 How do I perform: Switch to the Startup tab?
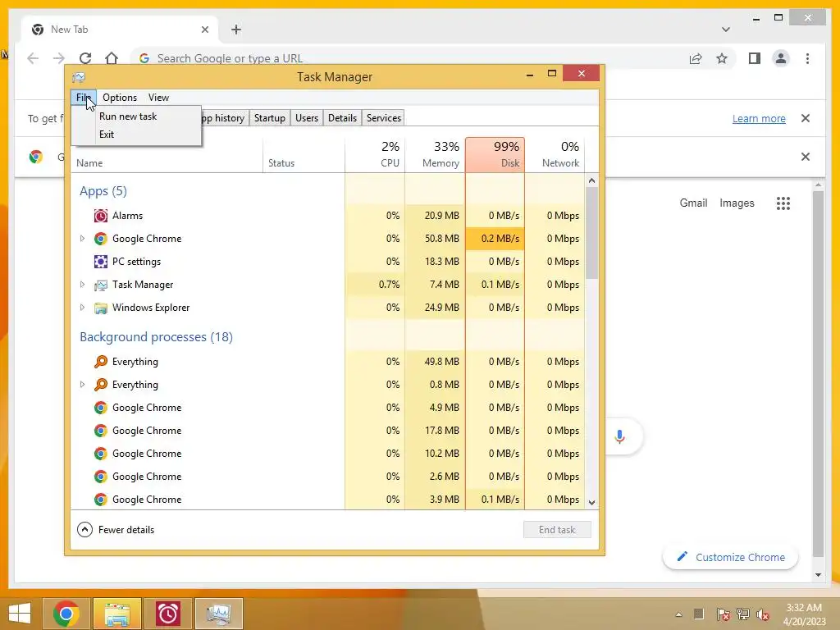point(269,118)
